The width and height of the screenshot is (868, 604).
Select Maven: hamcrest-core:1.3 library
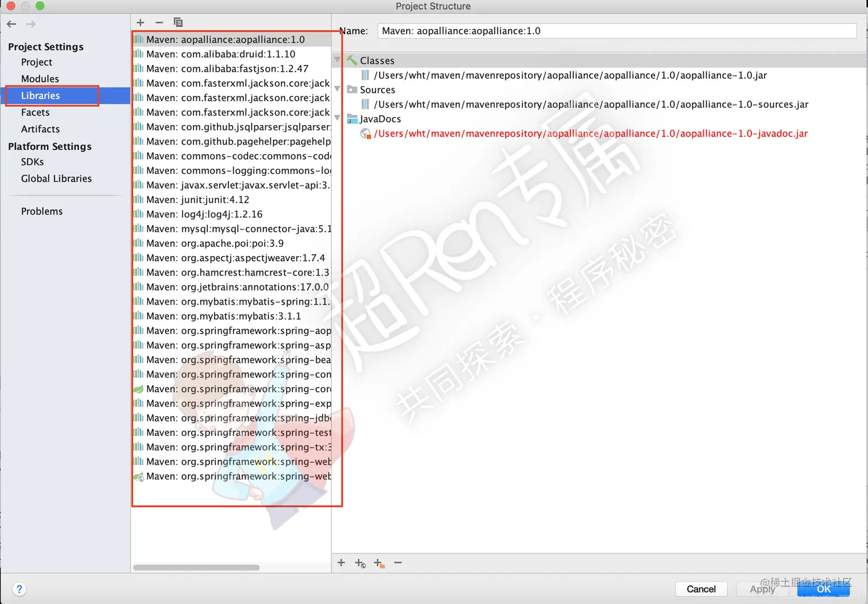tap(232, 272)
